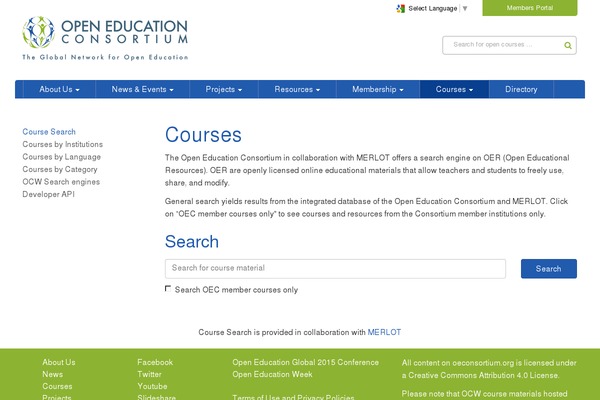Screen dimensions: 600x400
Task: Visit the Youtube footer link
Action: pyautogui.click(x=152, y=386)
